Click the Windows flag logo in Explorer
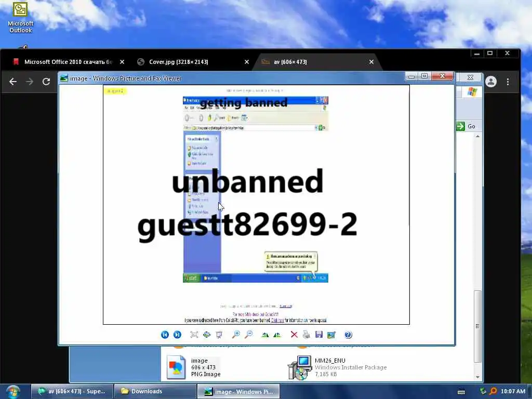Screen dimensions: 532x399 tap(472, 91)
